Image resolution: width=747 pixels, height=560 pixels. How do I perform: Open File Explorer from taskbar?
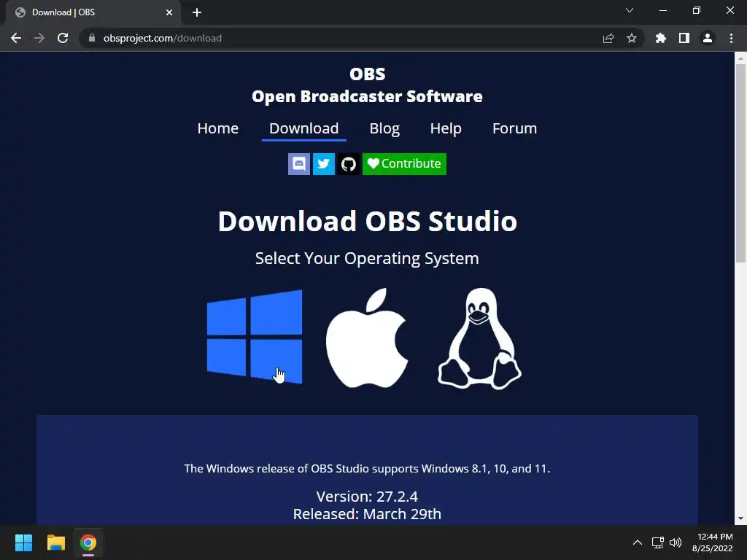(x=55, y=542)
